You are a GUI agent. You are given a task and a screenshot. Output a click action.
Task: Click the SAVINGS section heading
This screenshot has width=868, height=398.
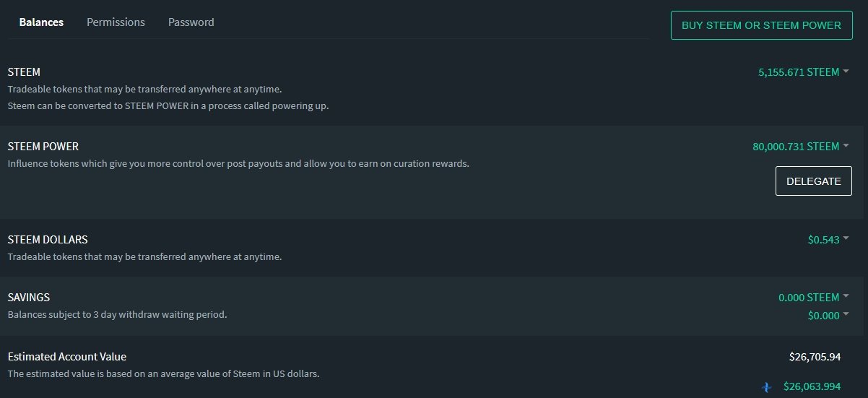tap(29, 298)
